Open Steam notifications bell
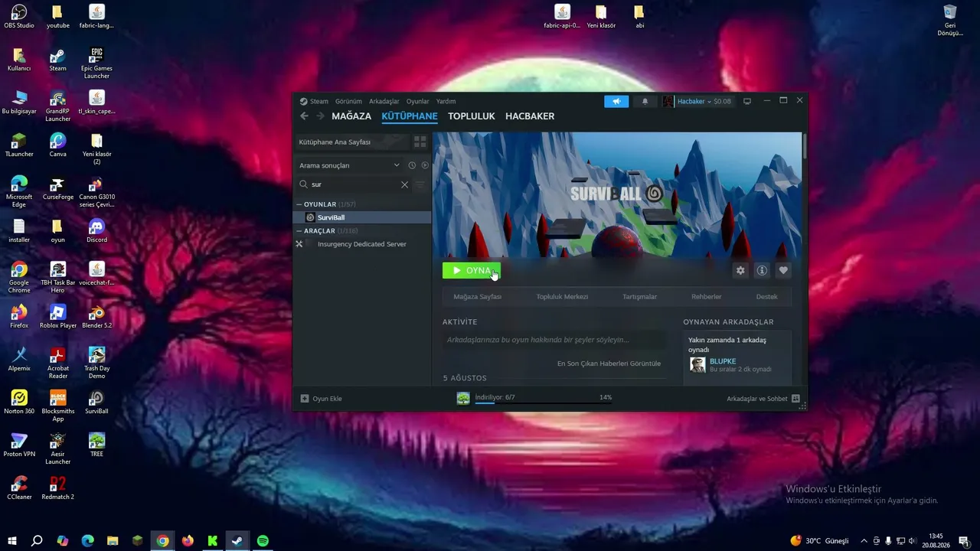Screen dimensions: 980x551 coord(645,101)
